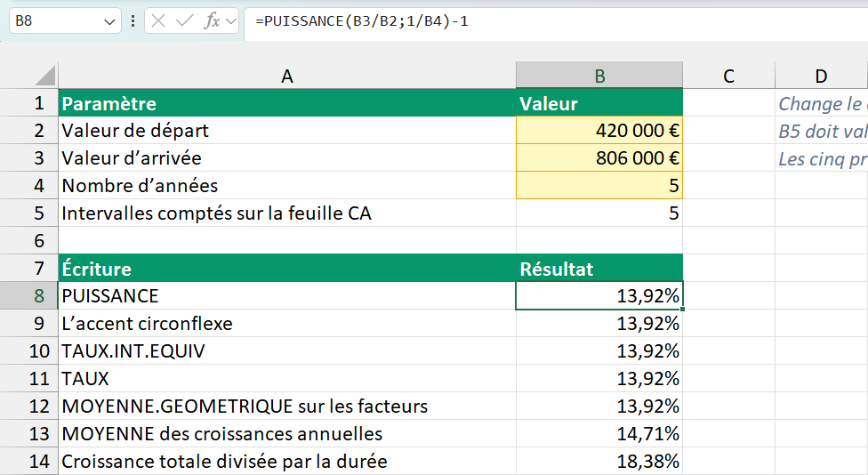Click the cancel (X) formula icon
This screenshot has width=868, height=475.
[158, 21]
